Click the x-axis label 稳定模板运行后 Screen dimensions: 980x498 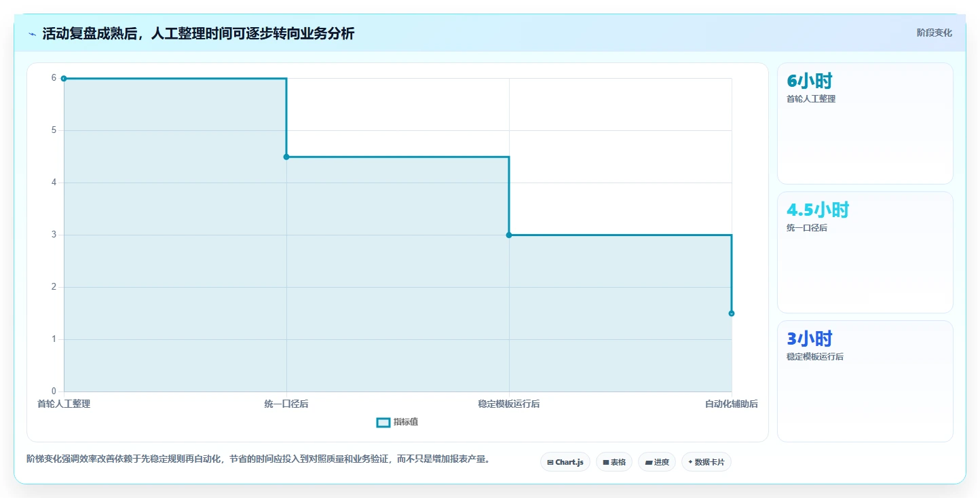509,404
